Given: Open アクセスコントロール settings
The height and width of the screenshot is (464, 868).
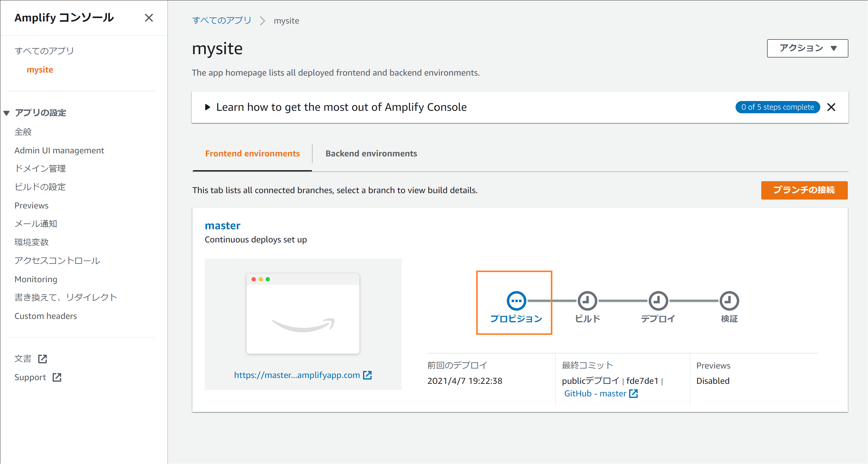Looking at the screenshot, I should click(x=57, y=261).
